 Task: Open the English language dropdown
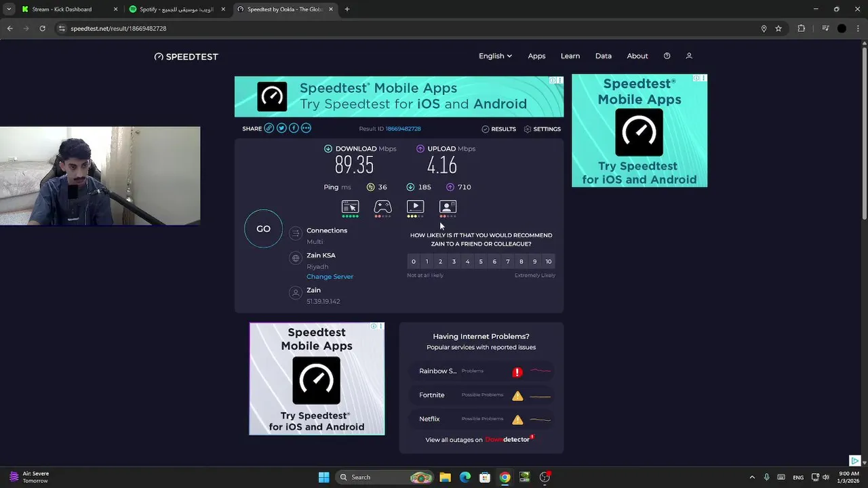click(495, 56)
